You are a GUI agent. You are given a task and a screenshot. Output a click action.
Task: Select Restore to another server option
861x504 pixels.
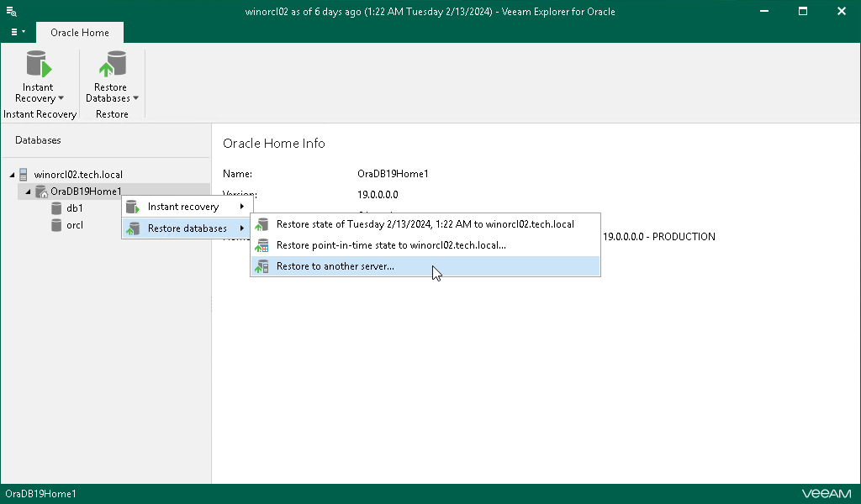(335, 267)
